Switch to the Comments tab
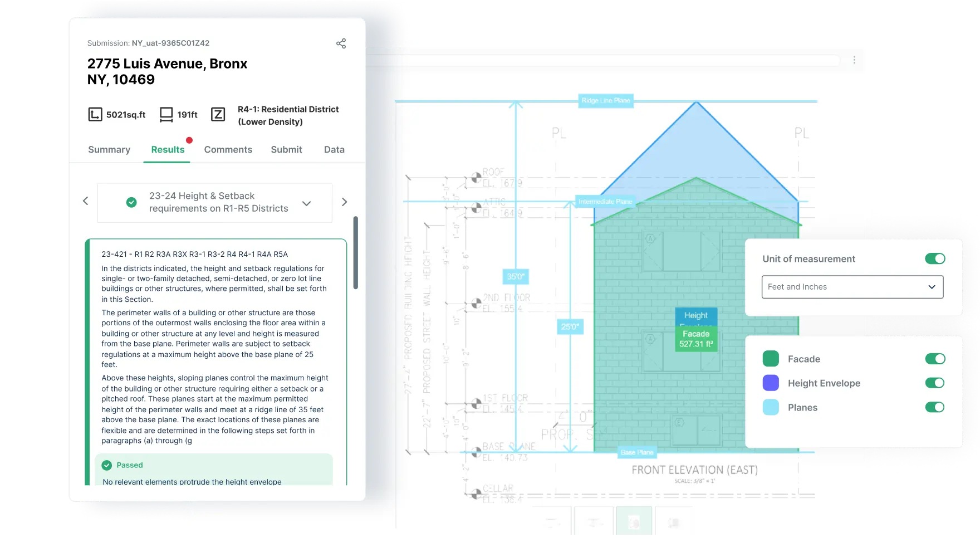Screen dimensions: 980x552 [228, 149]
